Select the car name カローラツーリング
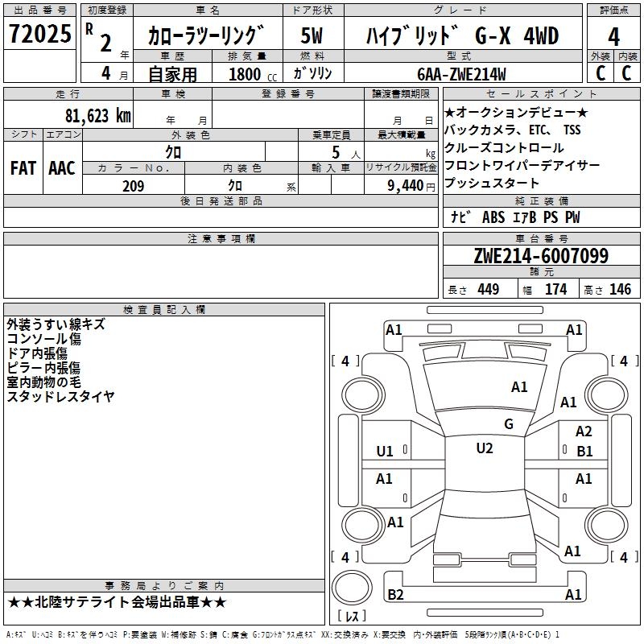Viewport: 644px width, 644px height. [x=206, y=35]
